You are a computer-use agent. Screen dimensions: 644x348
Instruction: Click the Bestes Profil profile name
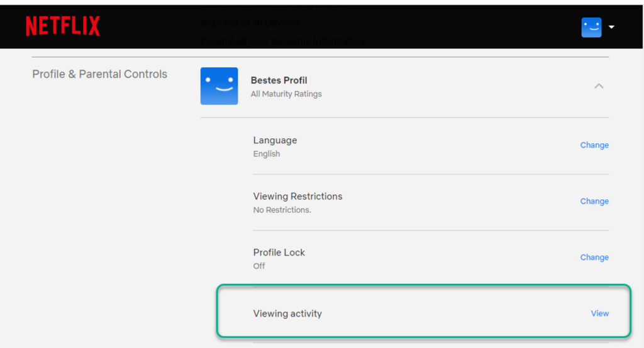[279, 80]
